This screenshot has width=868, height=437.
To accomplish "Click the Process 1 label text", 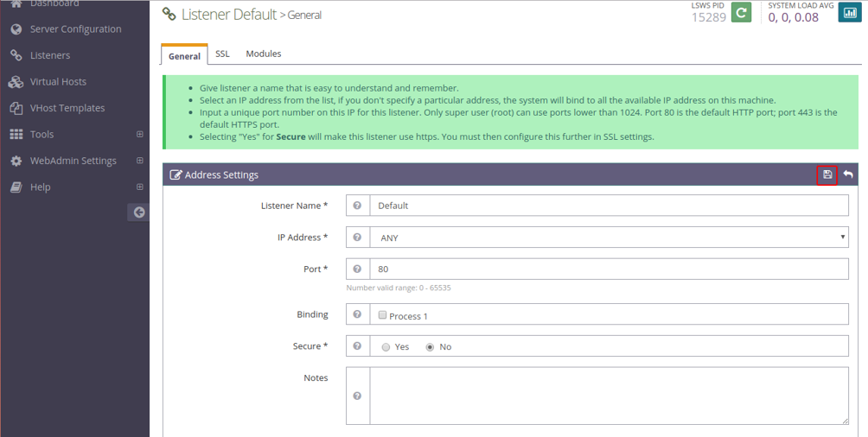I will pos(409,316).
